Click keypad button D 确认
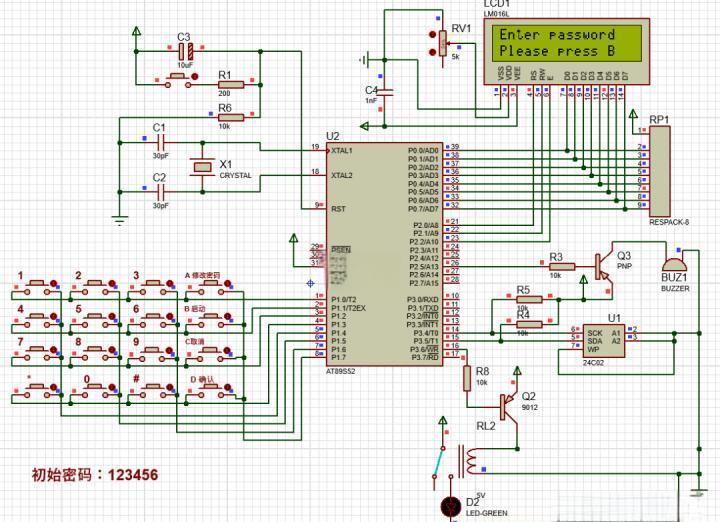Image resolution: width=720 pixels, height=522 pixels. tap(211, 391)
